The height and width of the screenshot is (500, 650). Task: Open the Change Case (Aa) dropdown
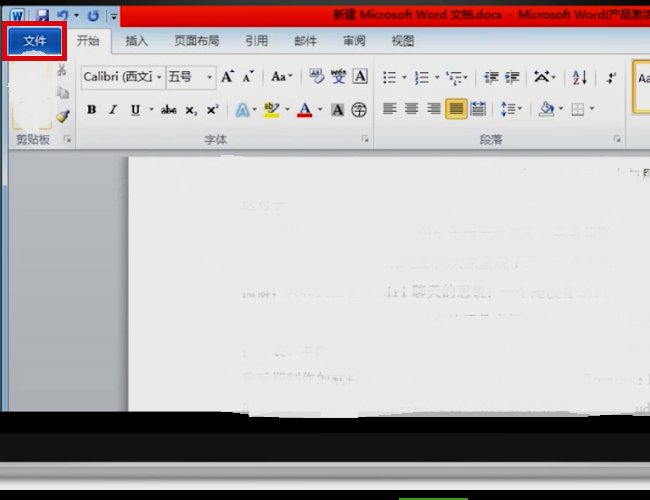(282, 77)
